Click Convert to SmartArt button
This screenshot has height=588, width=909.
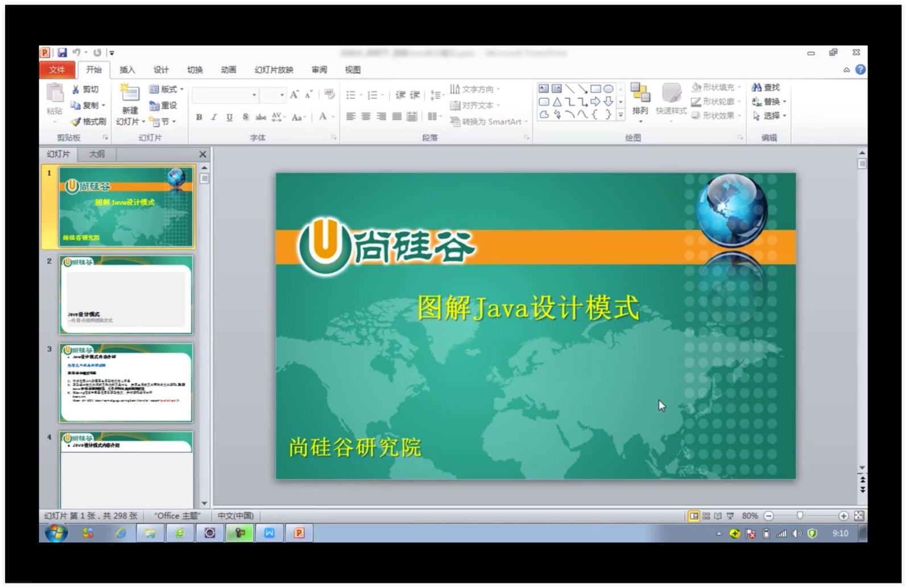click(x=489, y=121)
